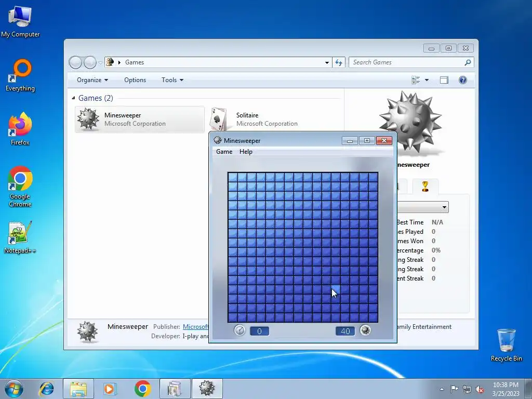Go forward in the Games window
This screenshot has width=532, height=399.
click(x=89, y=62)
